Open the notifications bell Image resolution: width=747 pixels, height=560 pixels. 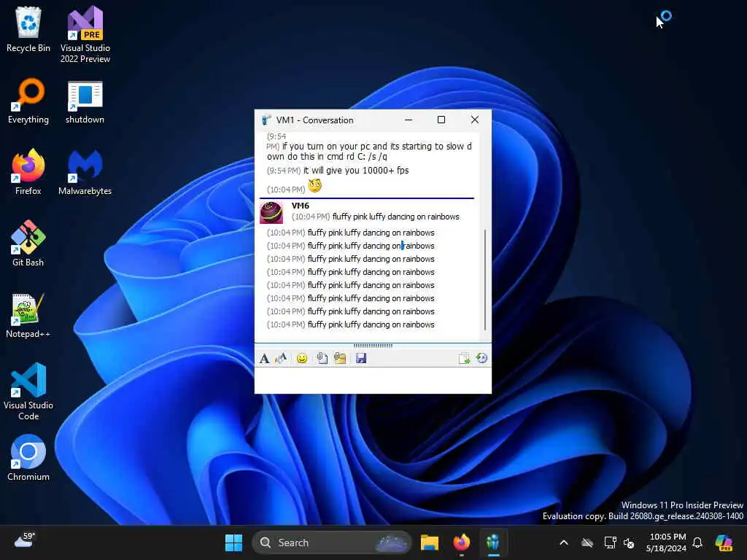point(697,542)
